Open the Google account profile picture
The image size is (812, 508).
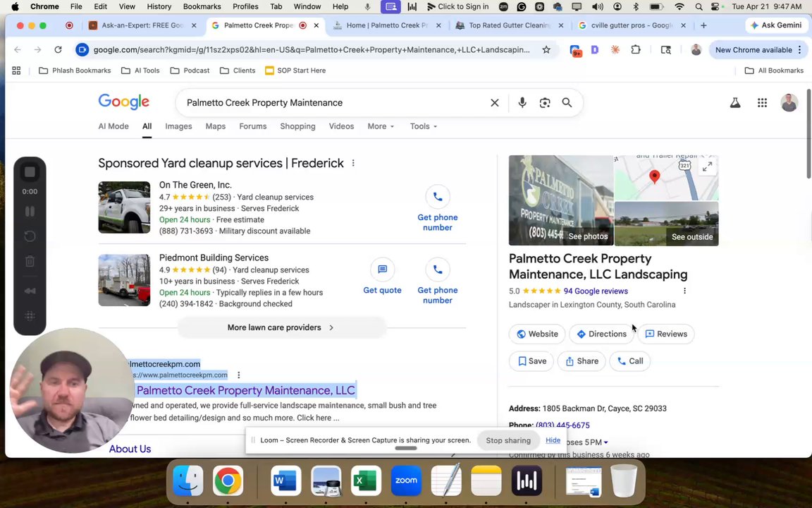coord(789,102)
